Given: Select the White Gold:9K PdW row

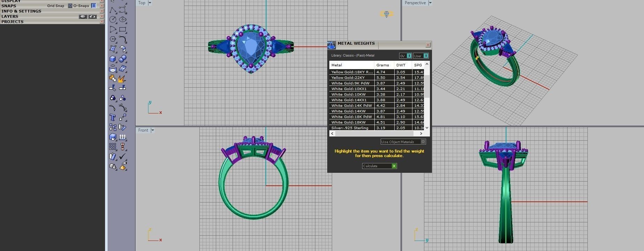Looking at the screenshot, I should point(377,83).
